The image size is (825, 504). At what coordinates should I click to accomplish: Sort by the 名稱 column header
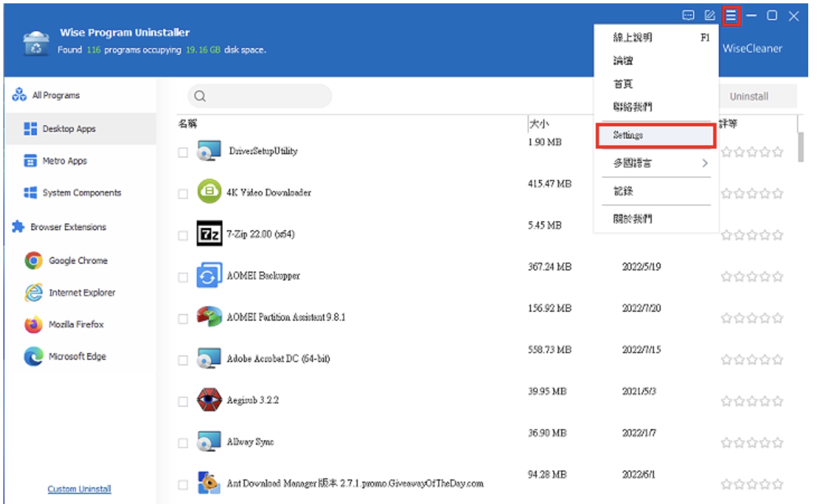[x=188, y=123]
